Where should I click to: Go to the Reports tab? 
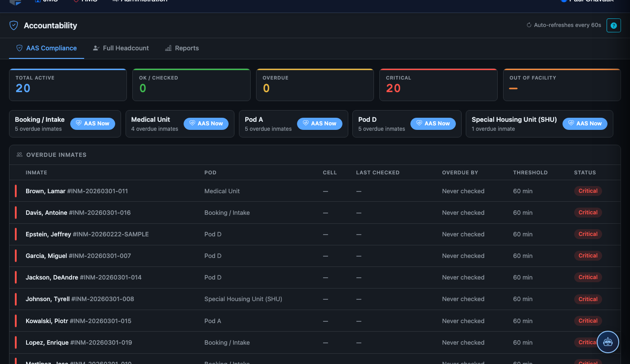[182, 48]
